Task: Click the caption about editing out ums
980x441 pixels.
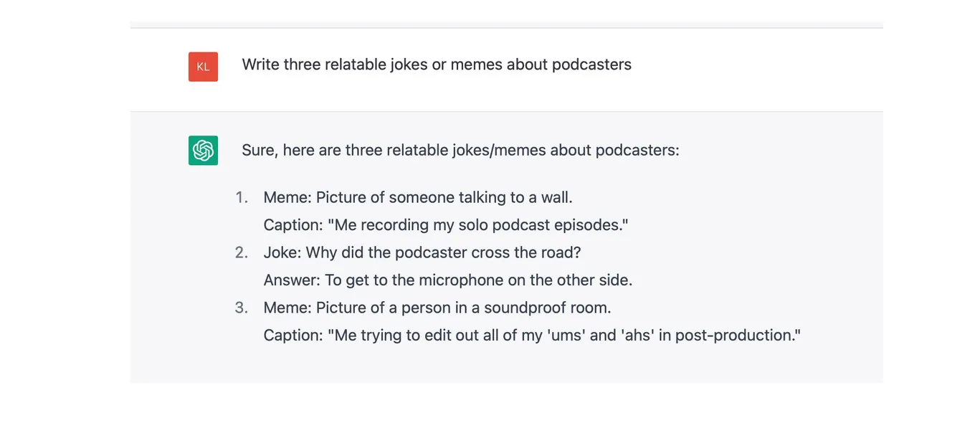Action: [531, 335]
